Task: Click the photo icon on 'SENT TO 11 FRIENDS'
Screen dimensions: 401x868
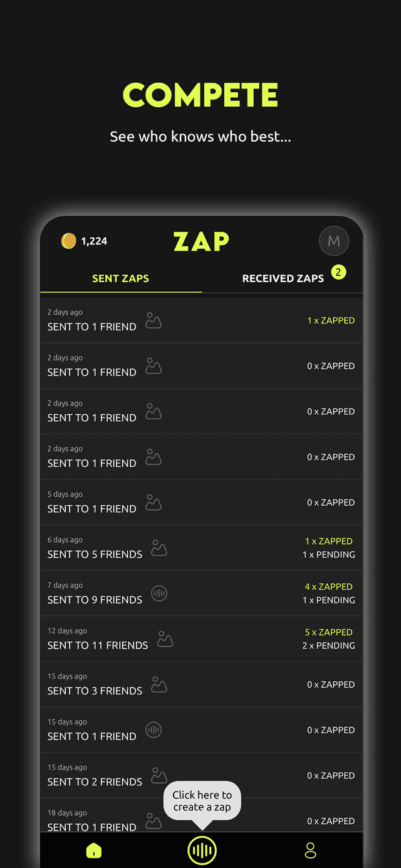Action: (x=165, y=639)
